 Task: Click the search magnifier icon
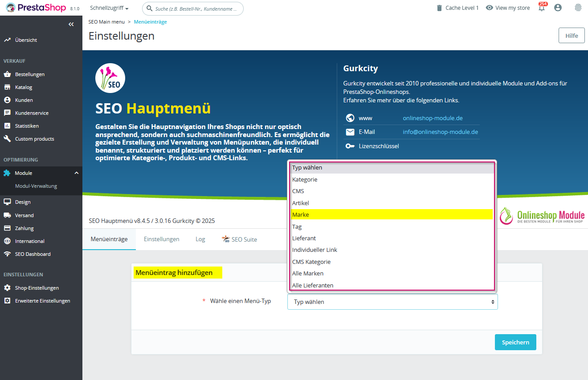[x=149, y=8]
